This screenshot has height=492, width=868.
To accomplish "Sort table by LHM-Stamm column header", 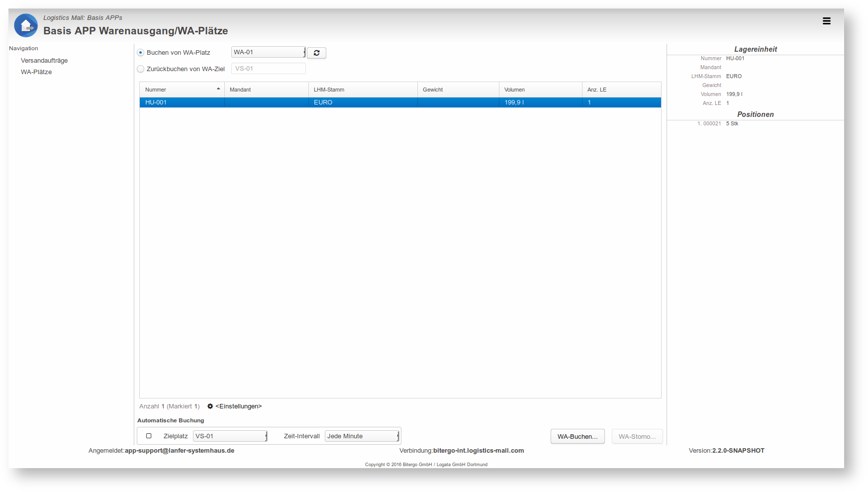I will click(x=363, y=90).
